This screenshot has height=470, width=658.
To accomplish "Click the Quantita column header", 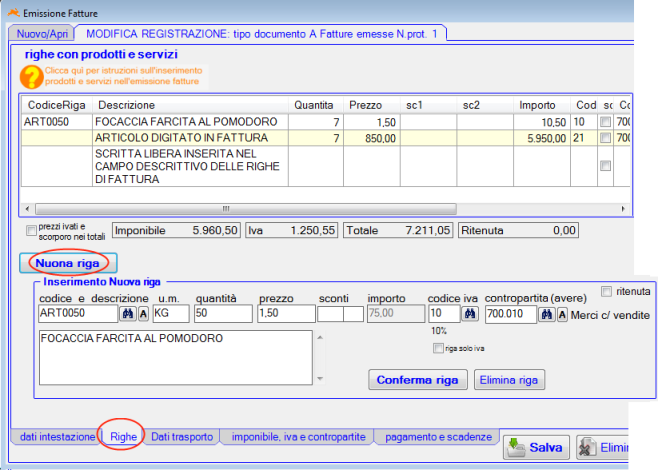I will pos(316,105).
